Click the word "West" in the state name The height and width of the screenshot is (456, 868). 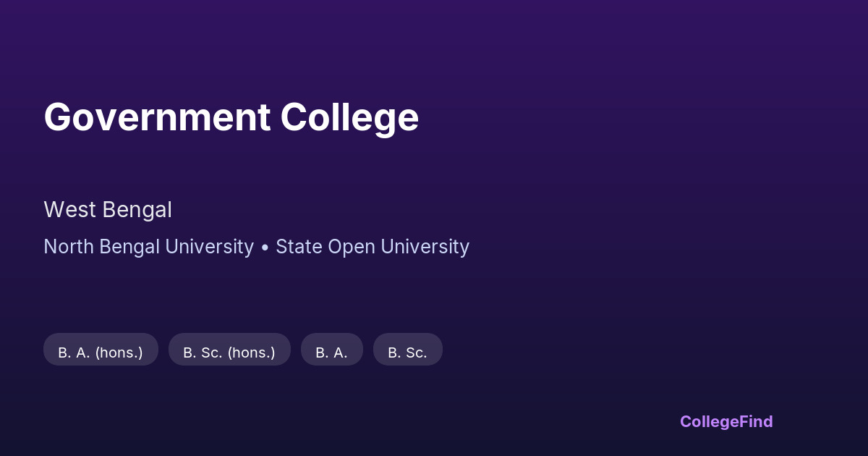pyautogui.click(x=70, y=210)
